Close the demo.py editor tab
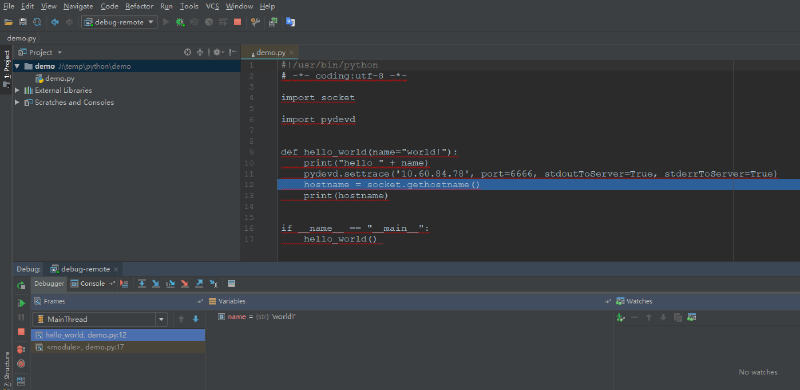The height and width of the screenshot is (390, 800). coord(291,53)
